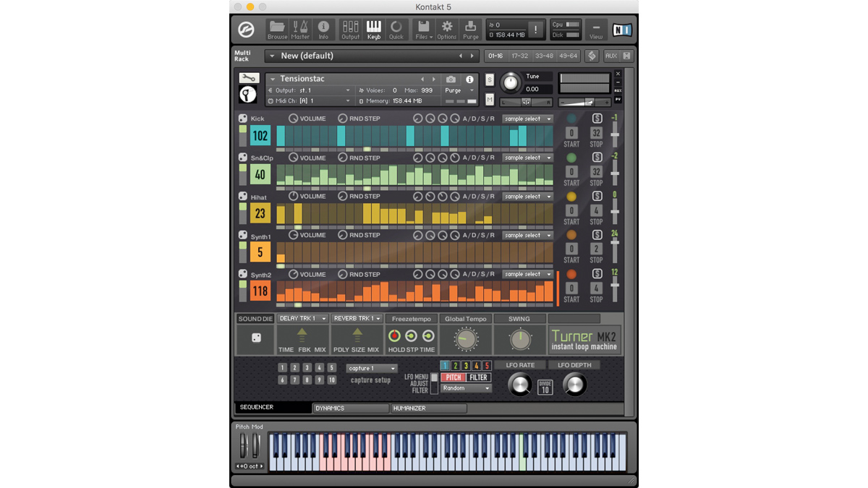
Task: Roll the Synth1 track dice
Action: [x=243, y=236]
